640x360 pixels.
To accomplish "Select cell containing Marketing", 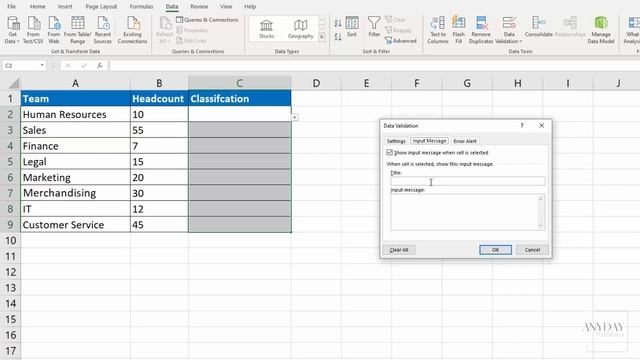I will pyautogui.click(x=76, y=178).
